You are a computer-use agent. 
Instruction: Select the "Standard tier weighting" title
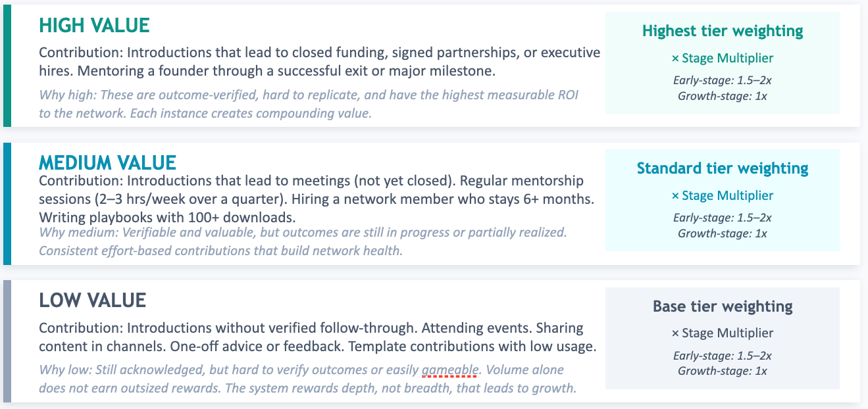[x=722, y=168]
